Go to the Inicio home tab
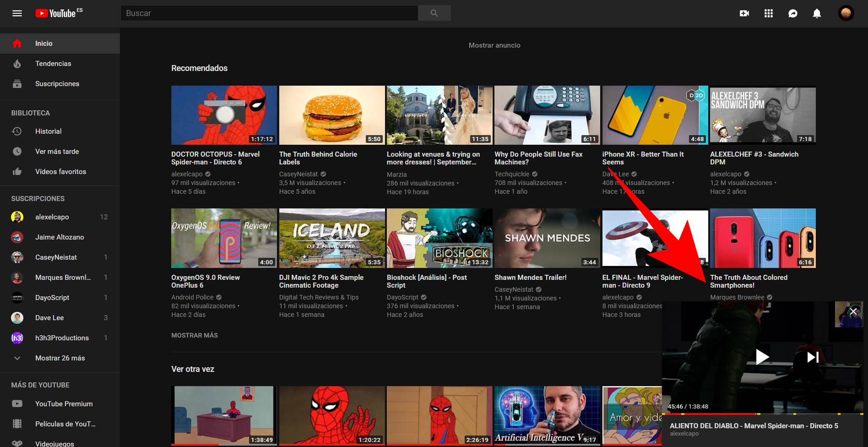The width and height of the screenshot is (868, 447). tap(60, 44)
